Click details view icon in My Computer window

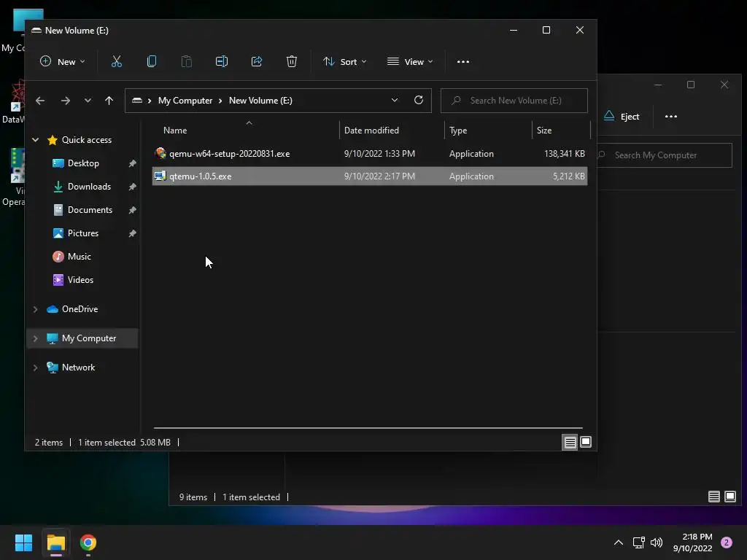(713, 497)
